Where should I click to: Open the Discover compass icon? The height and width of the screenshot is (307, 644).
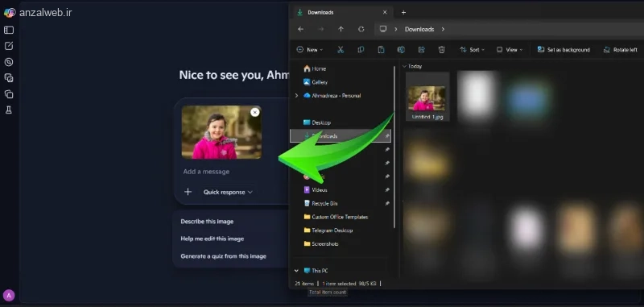tap(9, 62)
